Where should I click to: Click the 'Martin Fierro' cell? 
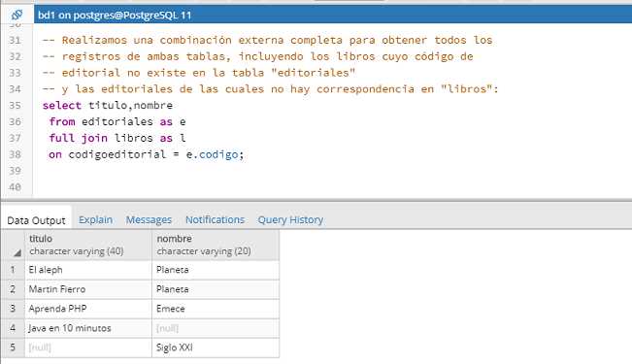point(88,289)
